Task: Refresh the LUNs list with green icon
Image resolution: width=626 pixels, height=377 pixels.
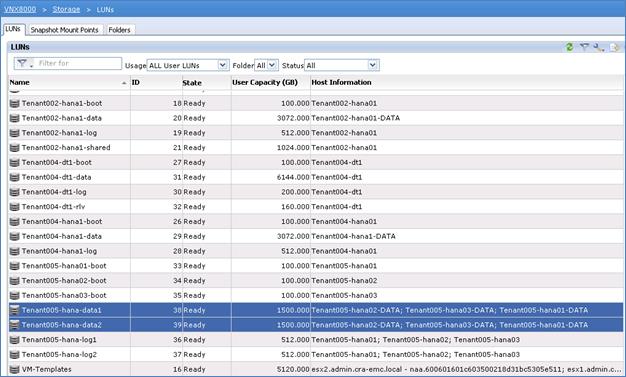Action: pos(570,47)
